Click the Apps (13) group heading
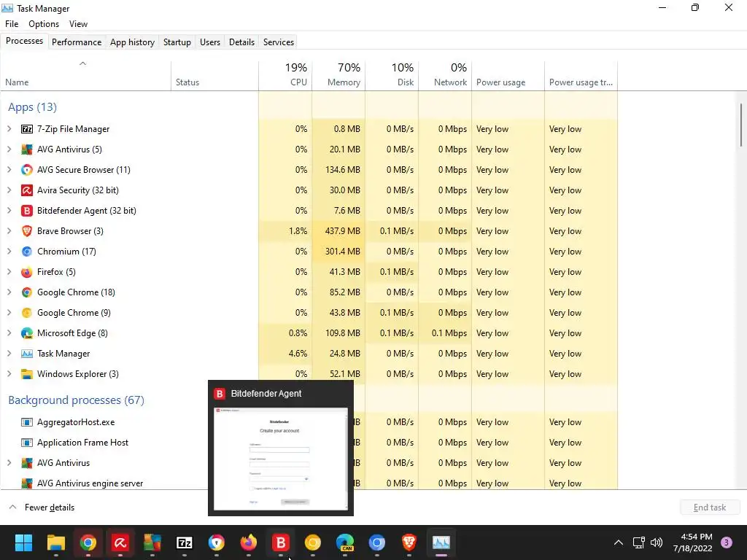The height and width of the screenshot is (560, 747). click(x=32, y=107)
